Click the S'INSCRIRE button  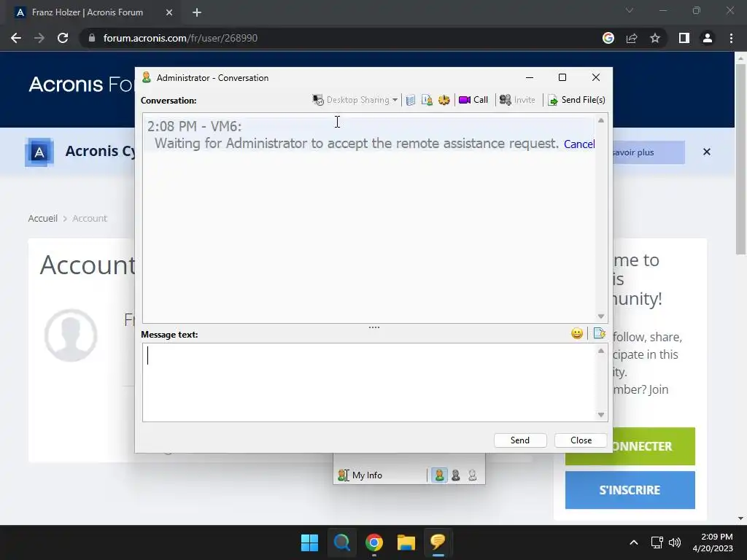pyautogui.click(x=630, y=490)
